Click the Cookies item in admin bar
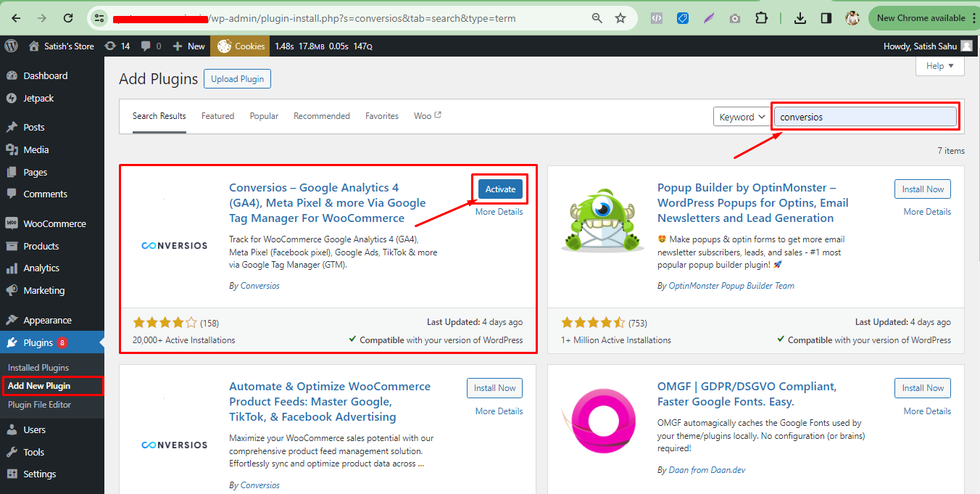 click(241, 46)
